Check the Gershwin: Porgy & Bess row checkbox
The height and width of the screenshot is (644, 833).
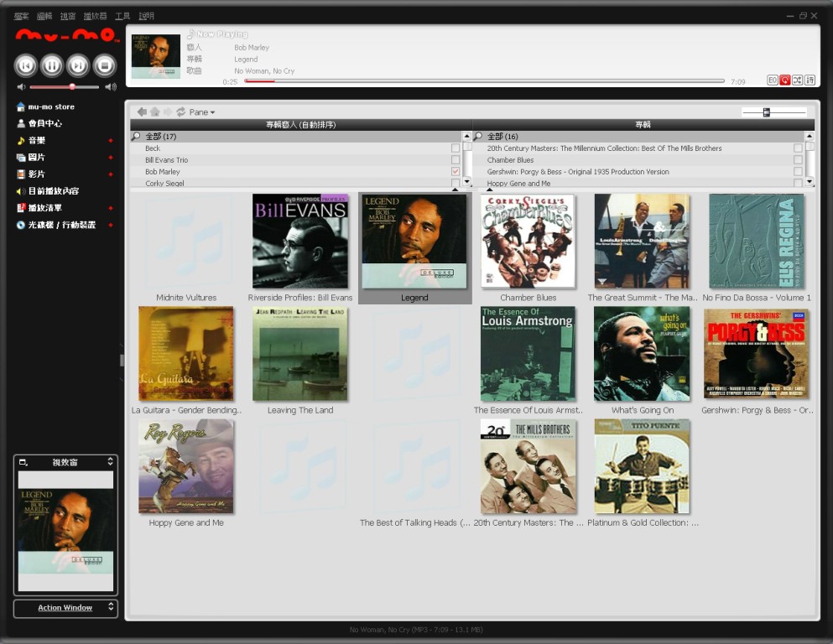click(798, 172)
